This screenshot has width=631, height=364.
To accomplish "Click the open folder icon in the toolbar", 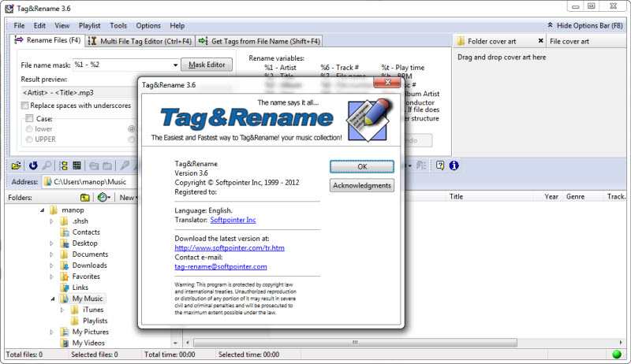I will (x=16, y=165).
